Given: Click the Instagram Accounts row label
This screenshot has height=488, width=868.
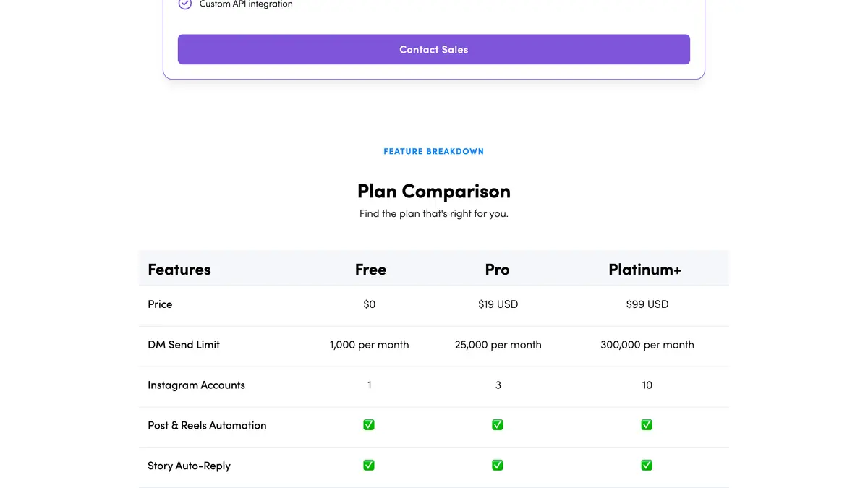Looking at the screenshot, I should pyautogui.click(x=196, y=385).
